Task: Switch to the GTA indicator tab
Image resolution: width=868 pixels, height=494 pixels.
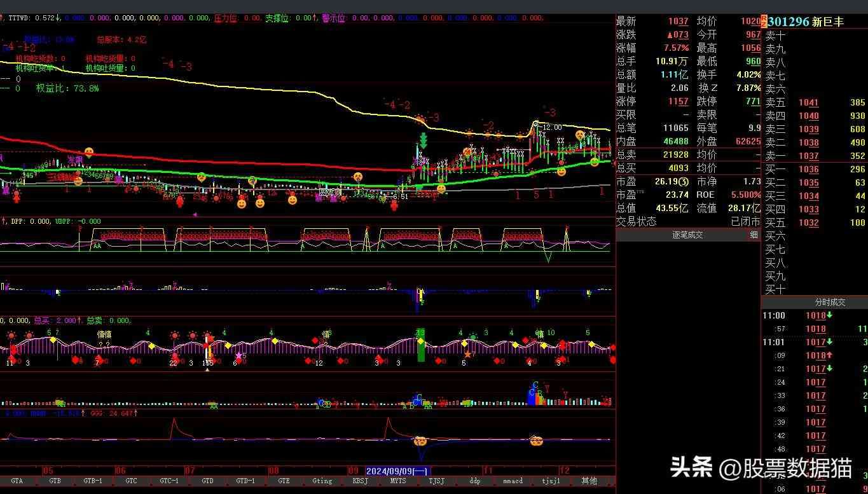Action: (17, 481)
